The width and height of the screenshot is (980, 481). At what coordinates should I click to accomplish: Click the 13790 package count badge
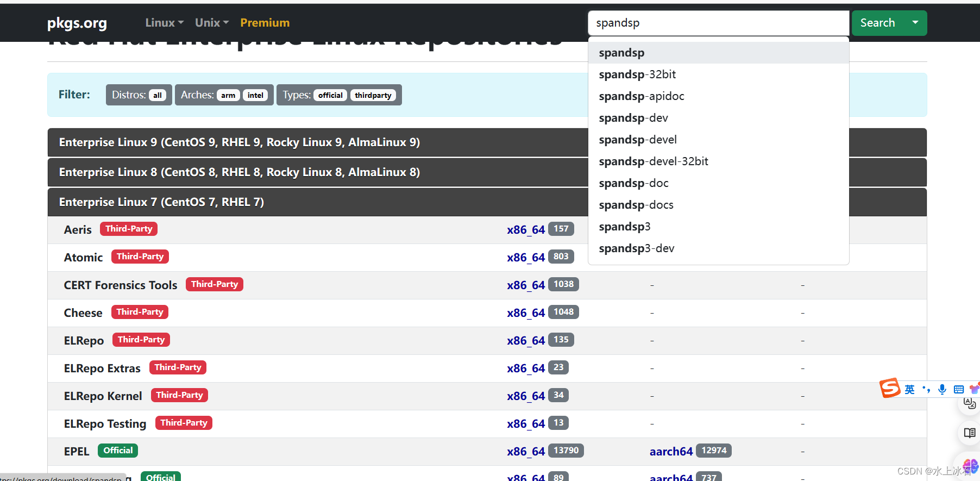tap(566, 451)
